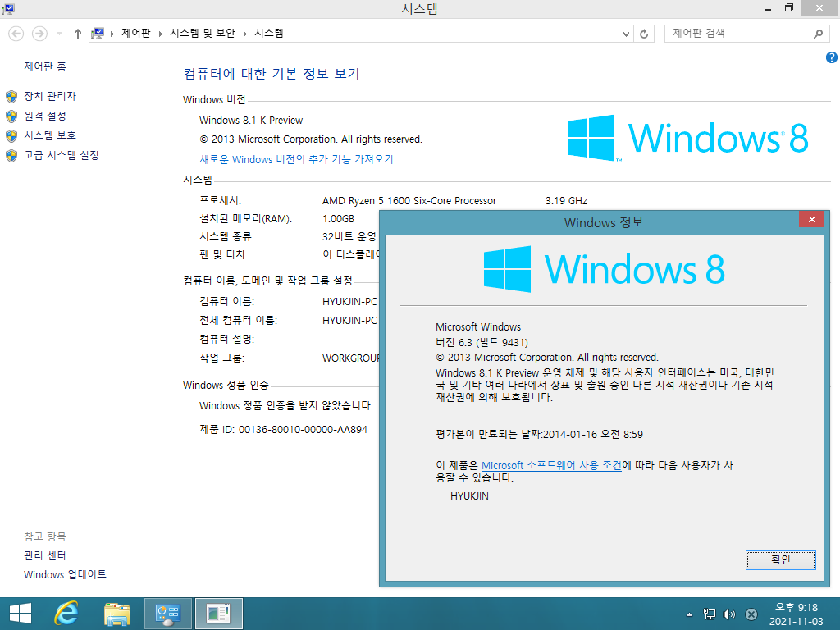
Task: Open 시스템 보호 link
Action: [x=50, y=135]
